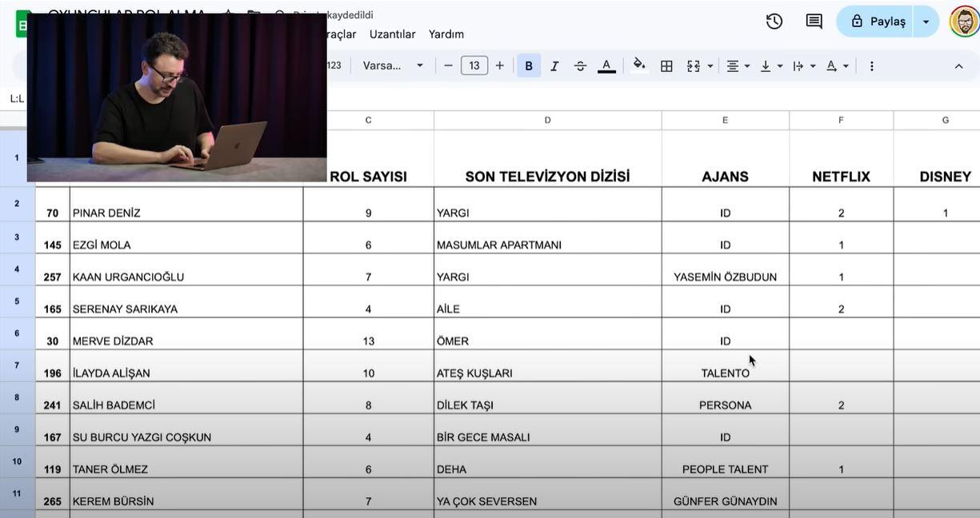Open version history clock icon
Viewport: 980px width, 518px height.
point(774,22)
